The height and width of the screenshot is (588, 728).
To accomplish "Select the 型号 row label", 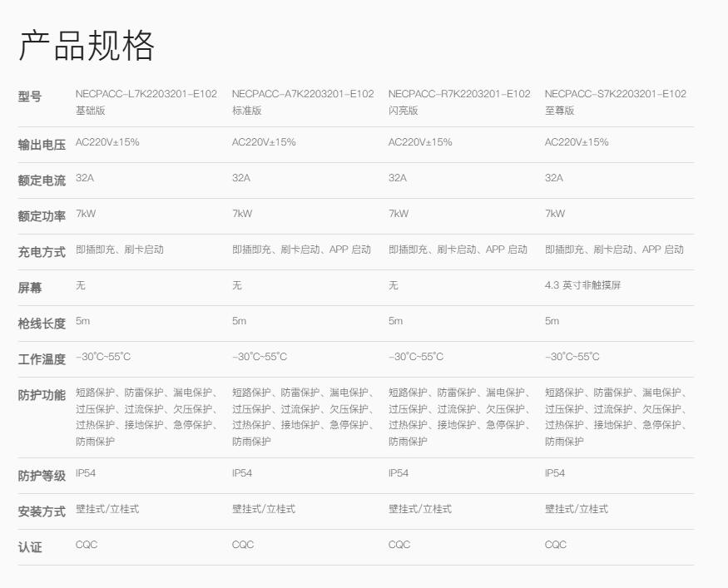I will pyautogui.click(x=30, y=96).
